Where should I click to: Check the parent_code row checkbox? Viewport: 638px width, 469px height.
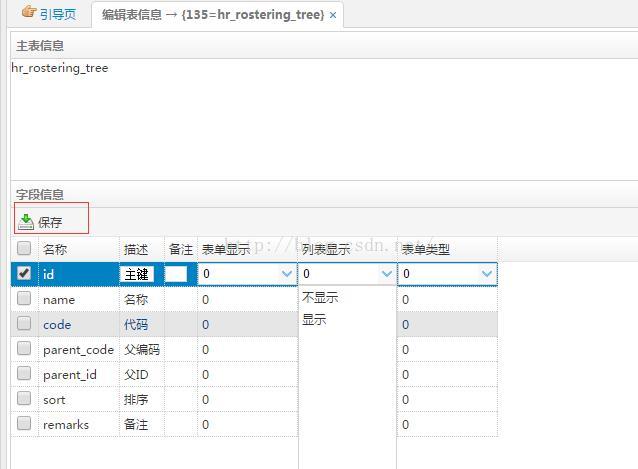tap(24, 348)
